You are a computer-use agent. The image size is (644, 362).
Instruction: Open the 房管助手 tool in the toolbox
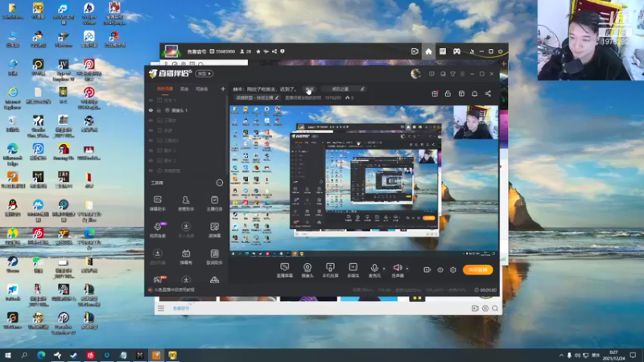click(x=186, y=204)
